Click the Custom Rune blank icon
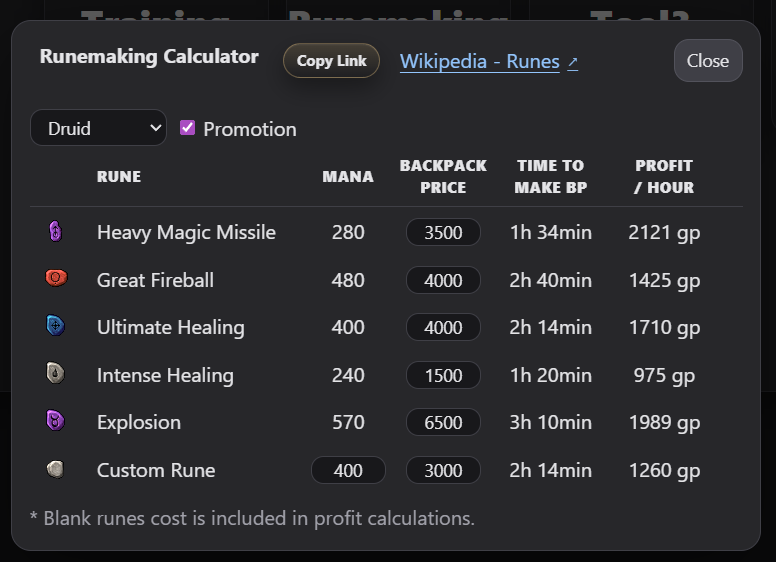 56,469
